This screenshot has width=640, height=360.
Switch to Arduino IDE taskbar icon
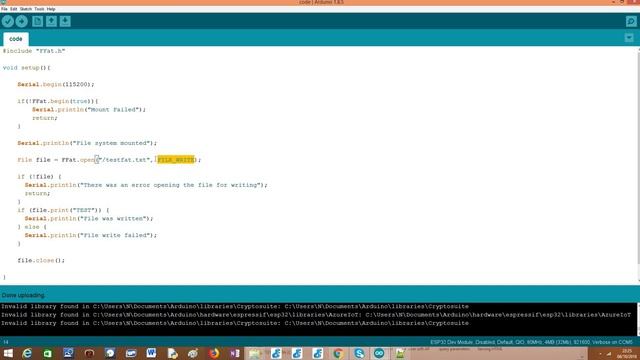(379, 353)
